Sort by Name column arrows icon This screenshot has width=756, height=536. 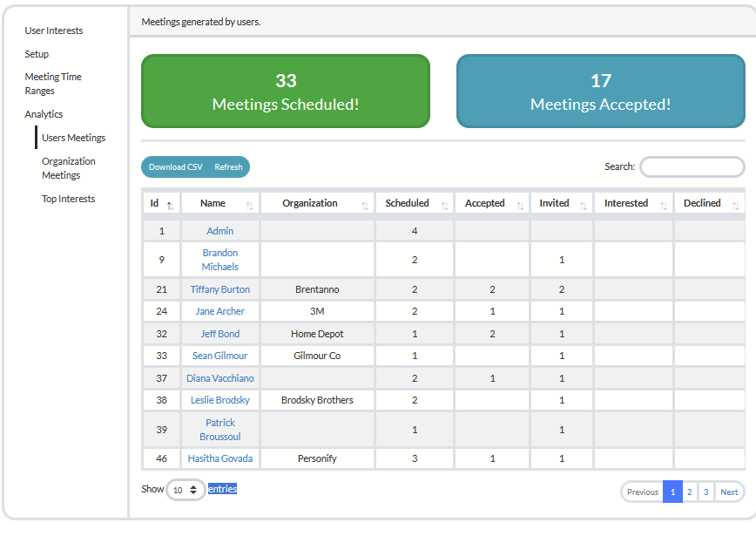[x=249, y=206]
